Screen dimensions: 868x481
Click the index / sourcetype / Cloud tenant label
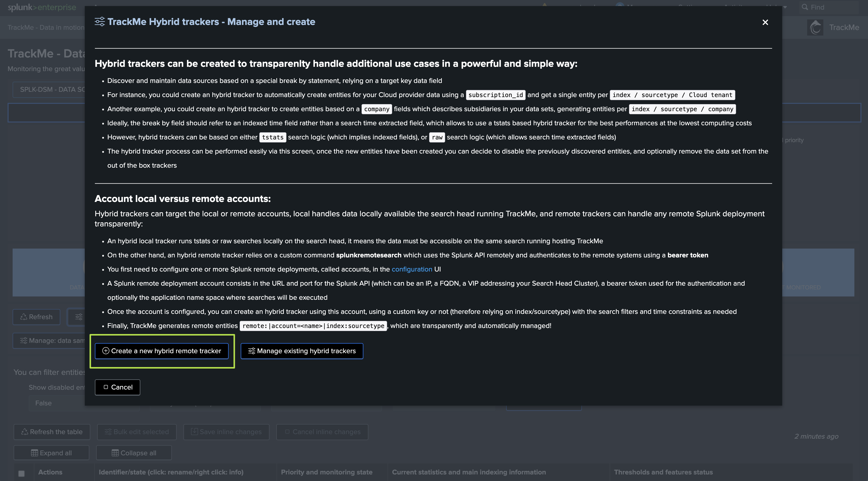672,95
